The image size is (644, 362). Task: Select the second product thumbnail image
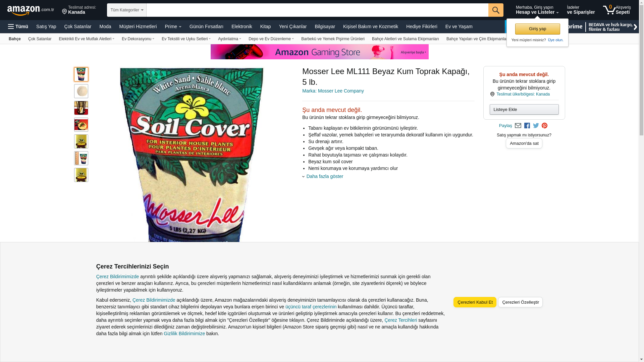(x=81, y=91)
